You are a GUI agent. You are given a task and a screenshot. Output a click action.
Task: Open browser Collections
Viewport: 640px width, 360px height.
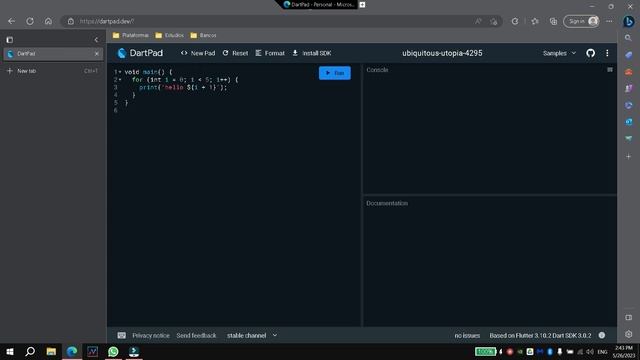point(553,21)
